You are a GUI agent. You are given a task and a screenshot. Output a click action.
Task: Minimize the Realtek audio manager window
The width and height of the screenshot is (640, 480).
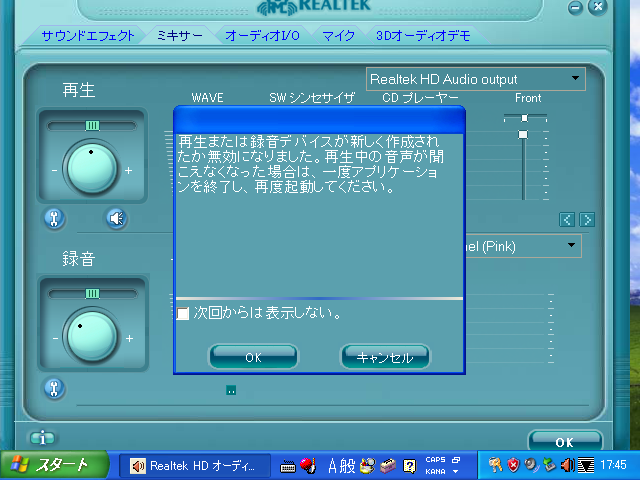point(576,7)
